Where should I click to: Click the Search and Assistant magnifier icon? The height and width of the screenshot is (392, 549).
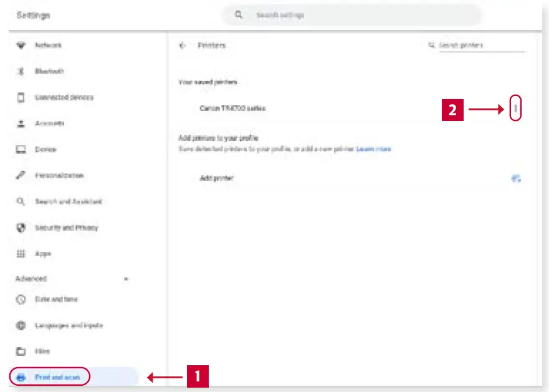click(21, 201)
